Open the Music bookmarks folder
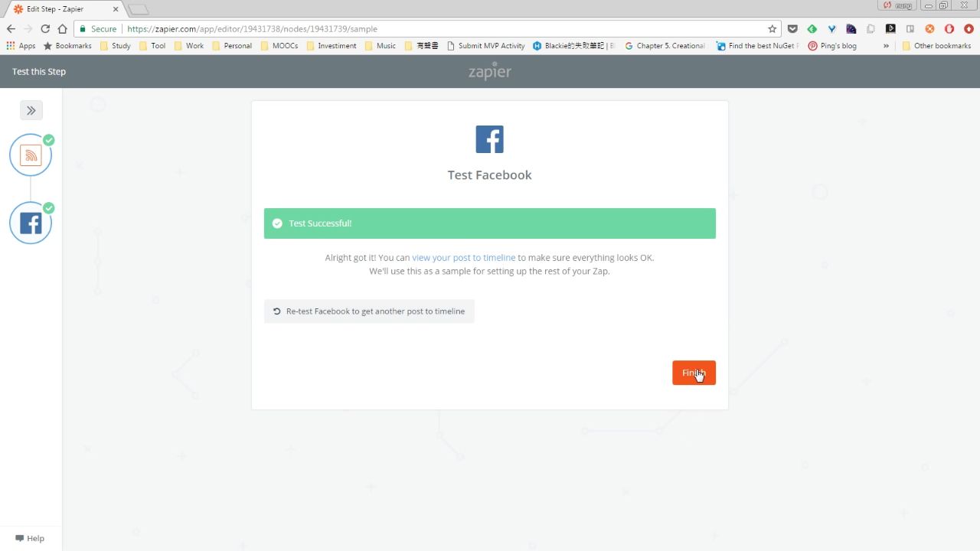The width and height of the screenshot is (980, 551). (381, 46)
